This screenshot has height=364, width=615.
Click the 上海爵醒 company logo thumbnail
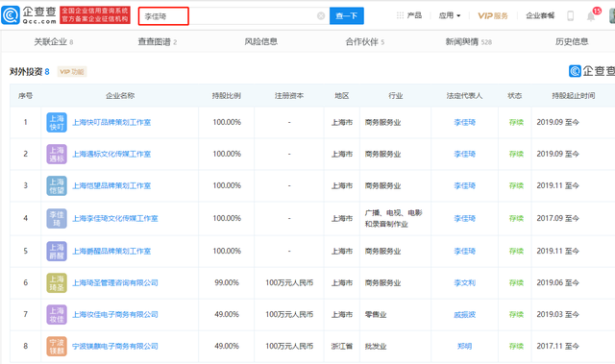coord(57,252)
